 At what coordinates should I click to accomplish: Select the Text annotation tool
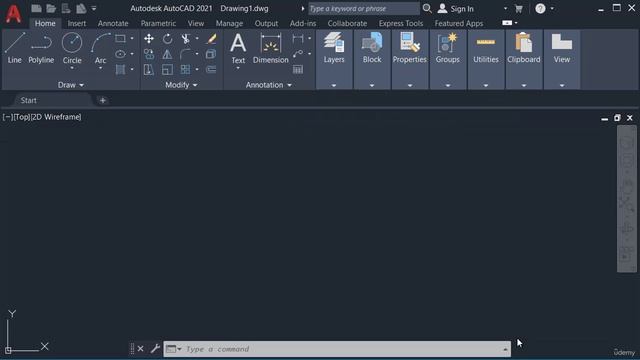(x=238, y=48)
